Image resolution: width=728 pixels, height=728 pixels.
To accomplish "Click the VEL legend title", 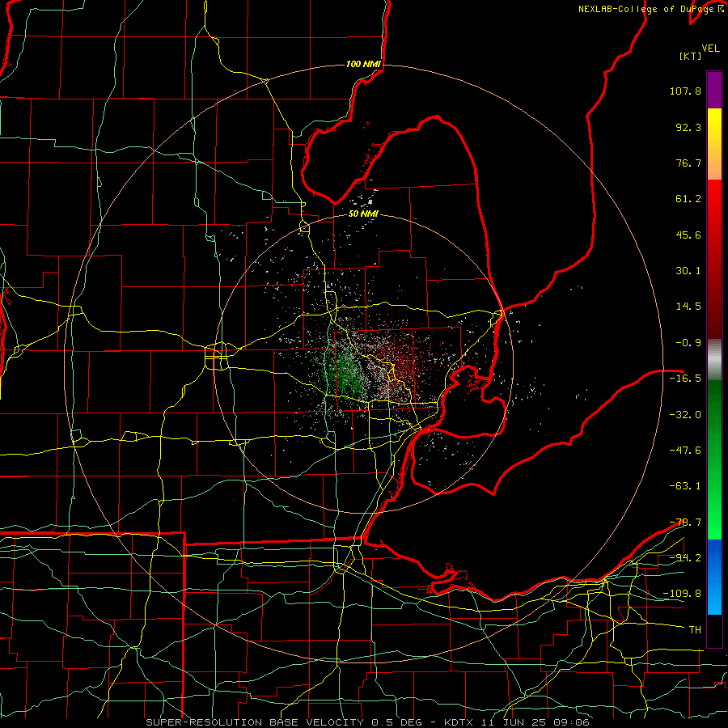I will 710,49.
